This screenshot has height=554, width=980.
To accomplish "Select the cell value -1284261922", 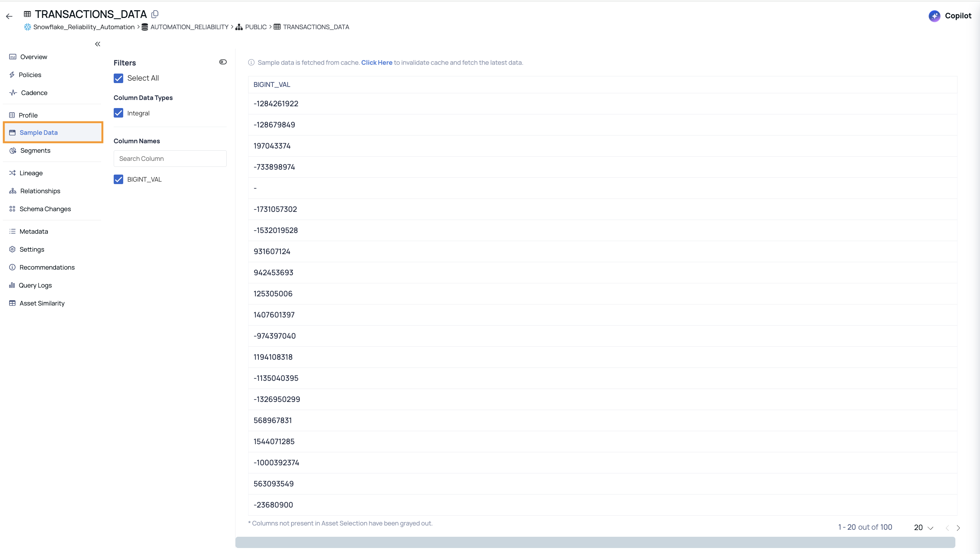I will pos(276,103).
